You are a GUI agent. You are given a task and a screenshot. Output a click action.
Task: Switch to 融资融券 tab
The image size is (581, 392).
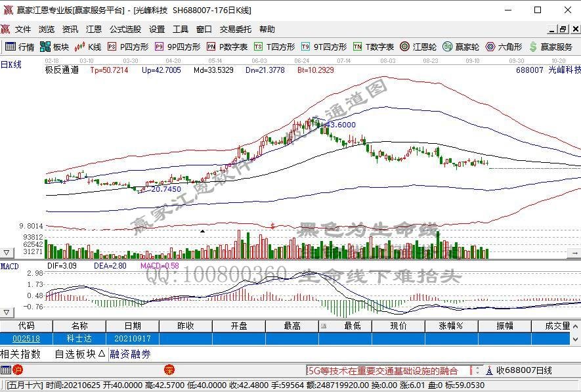pyautogui.click(x=130, y=354)
